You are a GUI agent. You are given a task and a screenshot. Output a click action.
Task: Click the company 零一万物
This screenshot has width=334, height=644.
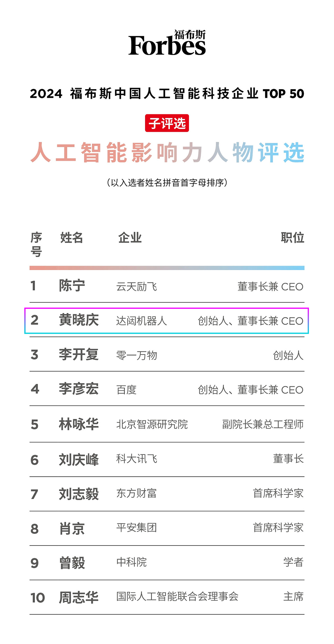(x=137, y=356)
